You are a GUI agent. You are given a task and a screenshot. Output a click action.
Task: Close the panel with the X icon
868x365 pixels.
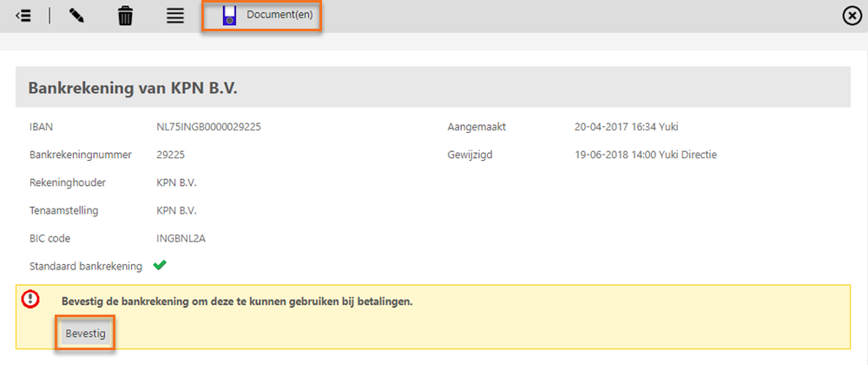click(x=851, y=16)
